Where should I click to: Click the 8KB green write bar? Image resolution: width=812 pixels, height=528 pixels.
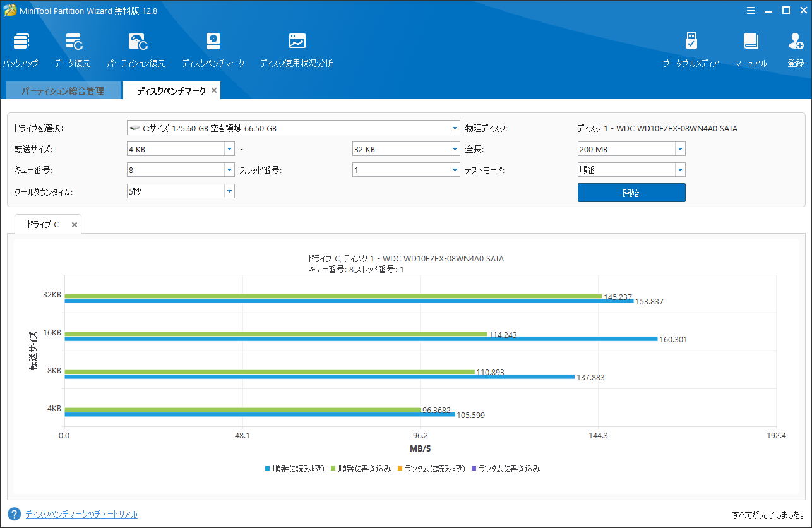pos(270,372)
